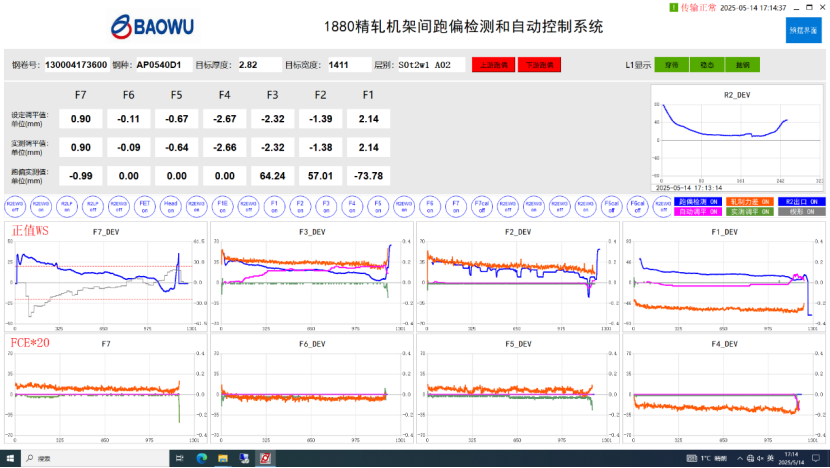Click the 预摆界面 button at top right
Viewport: 830px width, 468px height.
[804, 30]
